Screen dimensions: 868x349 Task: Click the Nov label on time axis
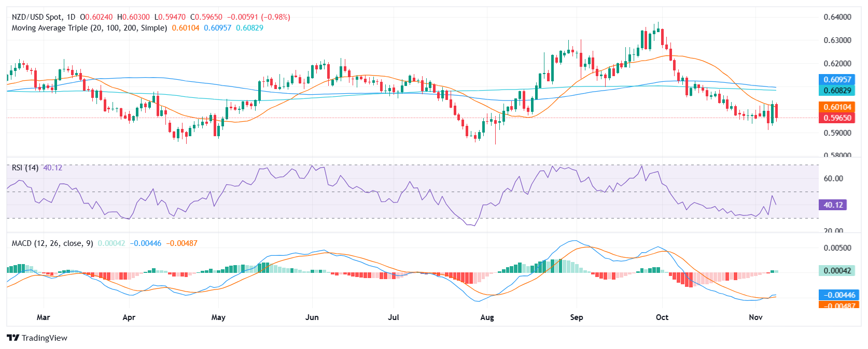[x=755, y=317]
